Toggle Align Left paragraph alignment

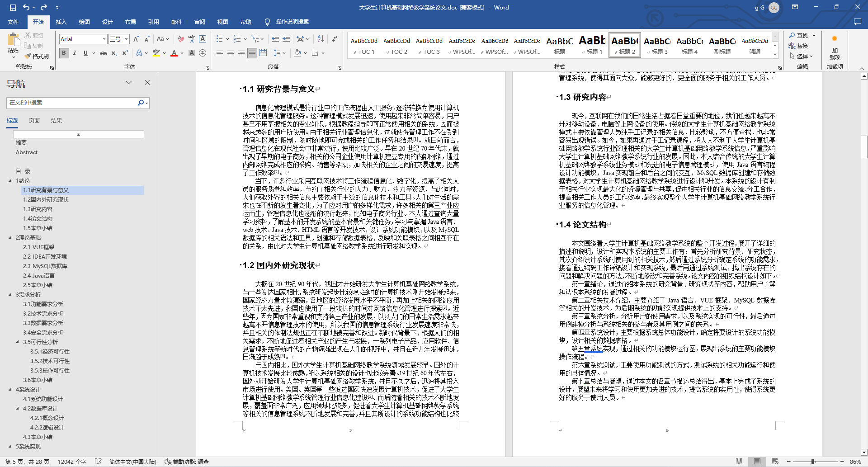(x=220, y=53)
